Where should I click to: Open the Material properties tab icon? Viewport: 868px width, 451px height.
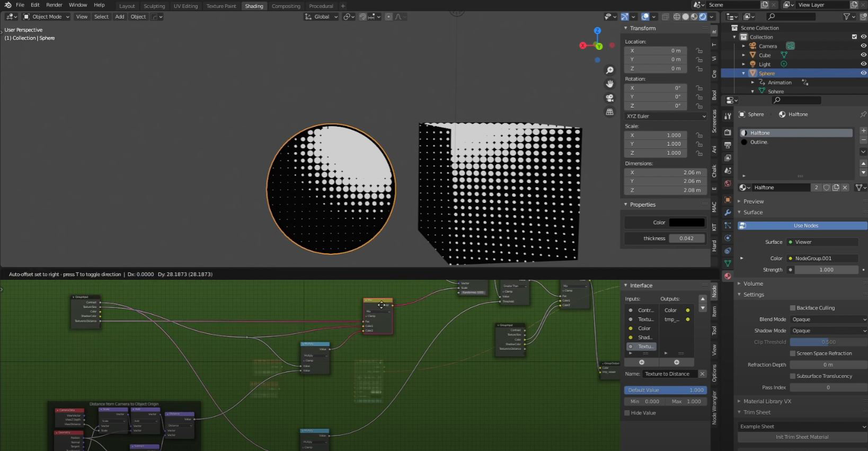[728, 276]
